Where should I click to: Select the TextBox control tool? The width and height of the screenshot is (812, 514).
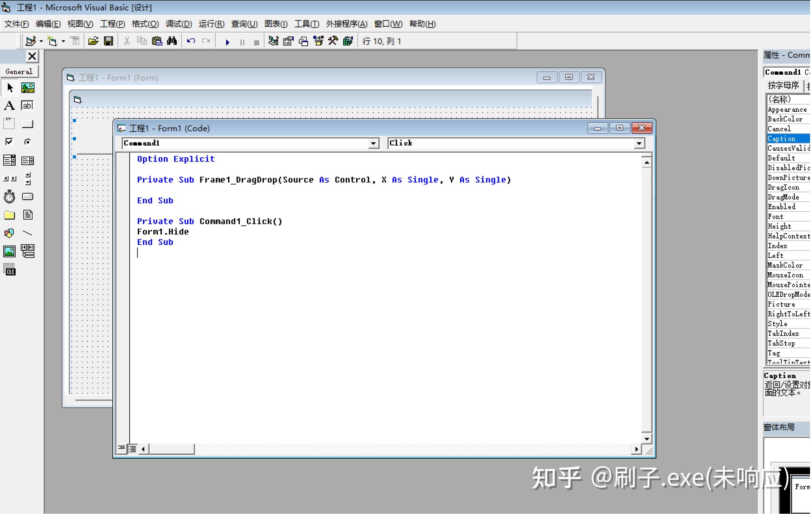(28, 105)
